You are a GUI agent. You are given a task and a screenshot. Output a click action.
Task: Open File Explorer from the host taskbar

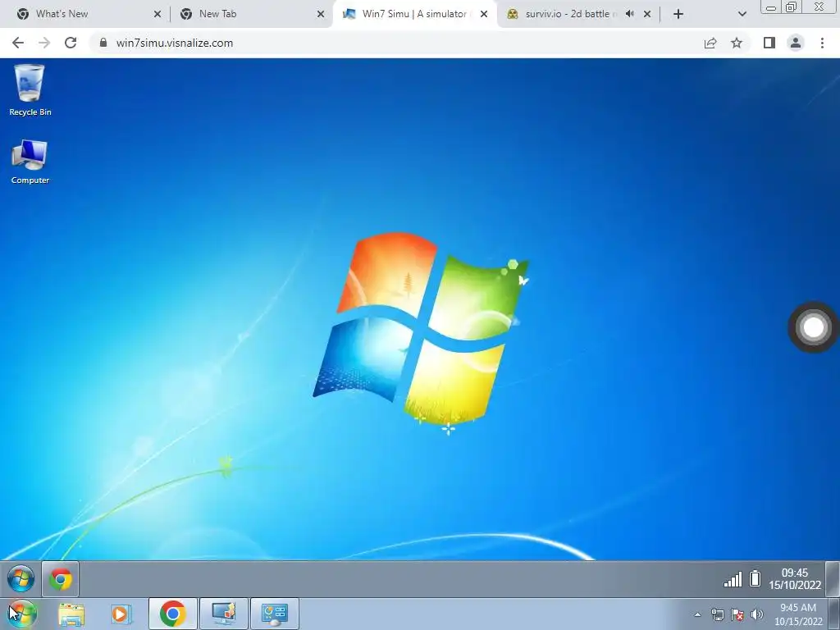coord(72,614)
